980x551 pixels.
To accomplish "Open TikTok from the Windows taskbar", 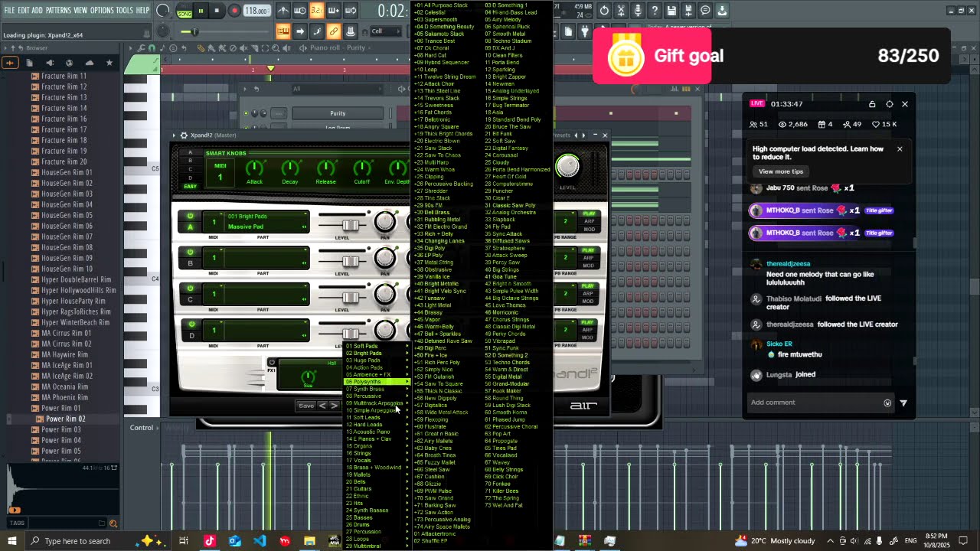I will (x=209, y=541).
